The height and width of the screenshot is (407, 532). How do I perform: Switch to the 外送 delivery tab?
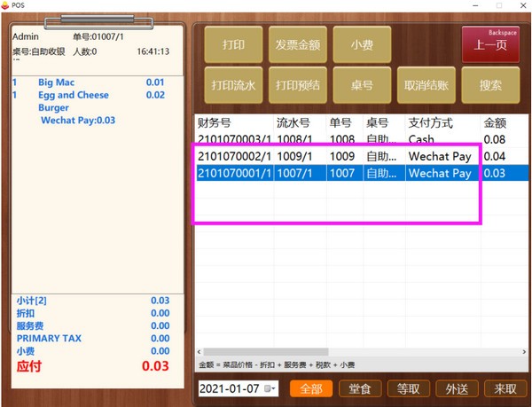pos(457,388)
